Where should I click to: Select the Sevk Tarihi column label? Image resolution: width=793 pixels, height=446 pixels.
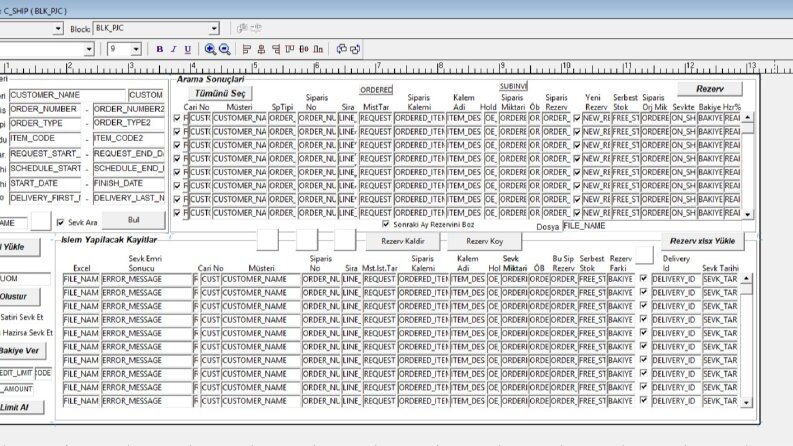pos(720,268)
